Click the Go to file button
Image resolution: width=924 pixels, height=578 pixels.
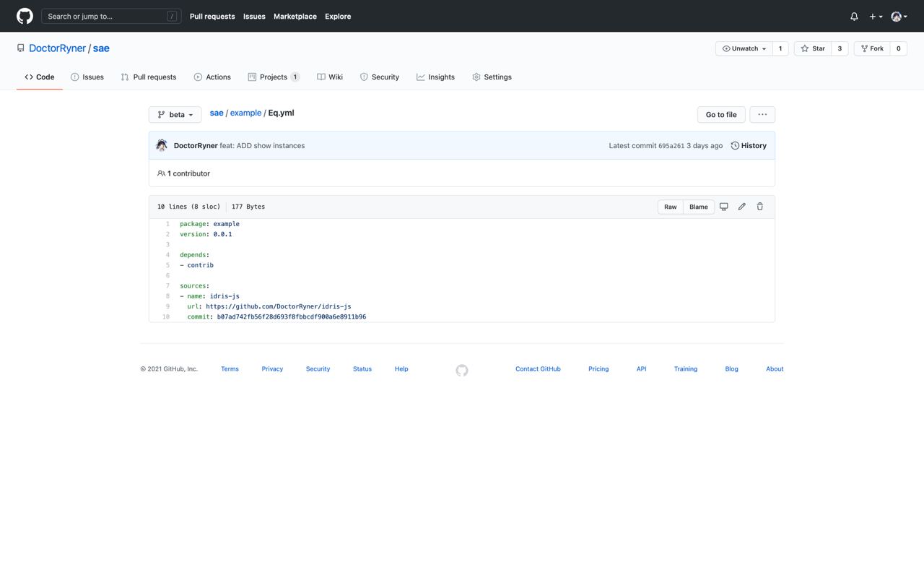(721, 115)
